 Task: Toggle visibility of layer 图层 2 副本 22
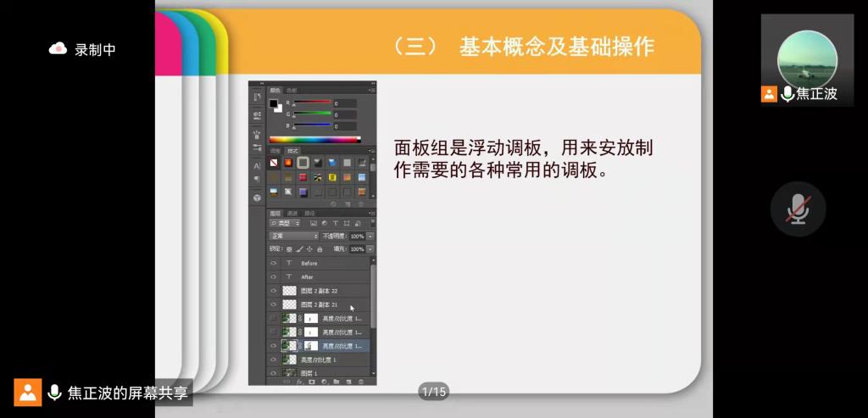[x=273, y=290]
